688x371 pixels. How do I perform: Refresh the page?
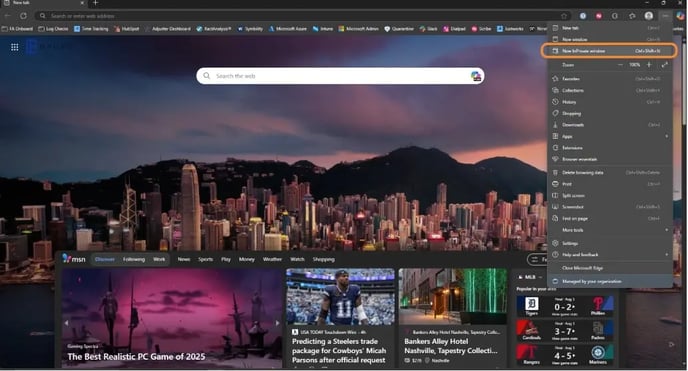click(x=23, y=16)
